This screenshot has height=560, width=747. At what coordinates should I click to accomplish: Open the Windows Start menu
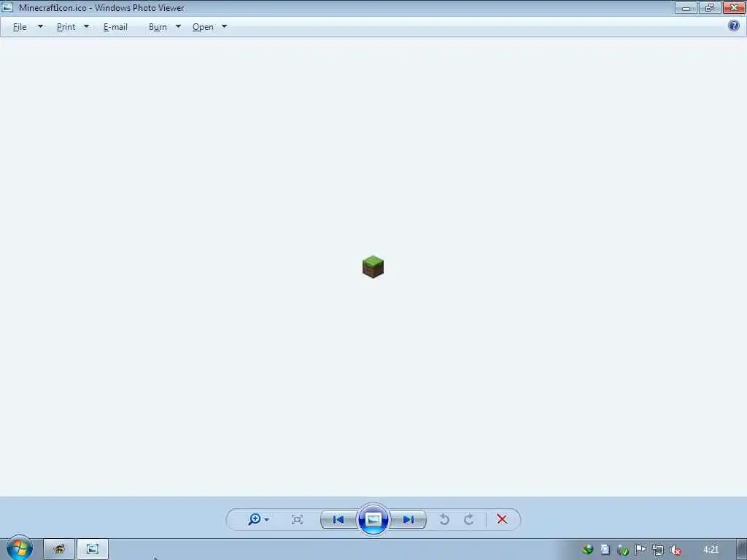(x=20, y=548)
